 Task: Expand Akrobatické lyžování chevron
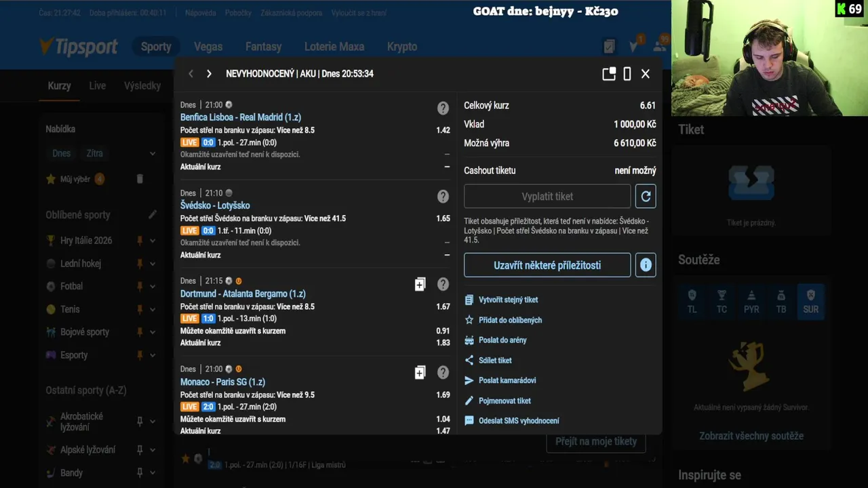153,422
